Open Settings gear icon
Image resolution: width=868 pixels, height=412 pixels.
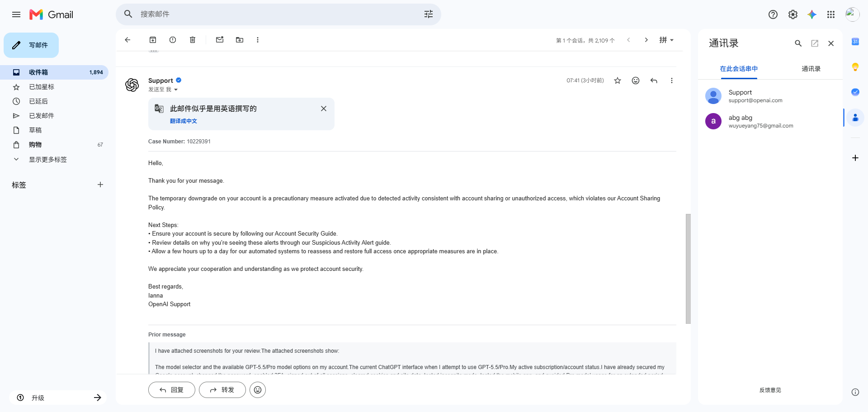793,14
